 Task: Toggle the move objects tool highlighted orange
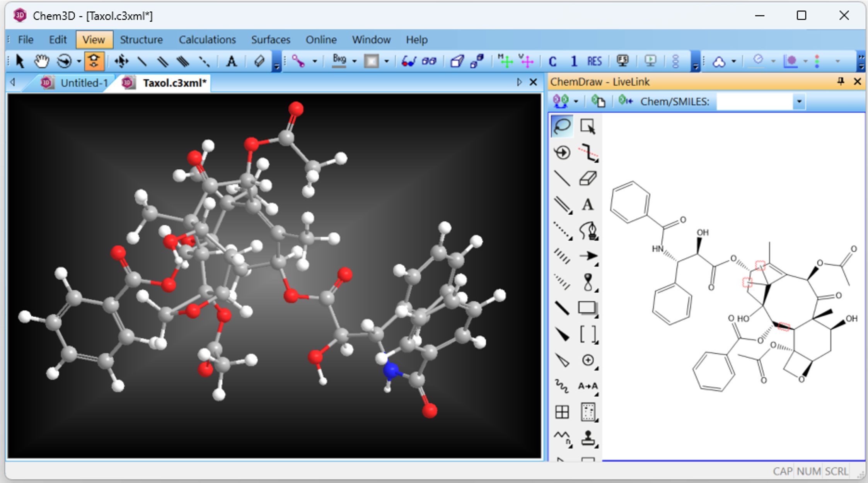tap(94, 61)
